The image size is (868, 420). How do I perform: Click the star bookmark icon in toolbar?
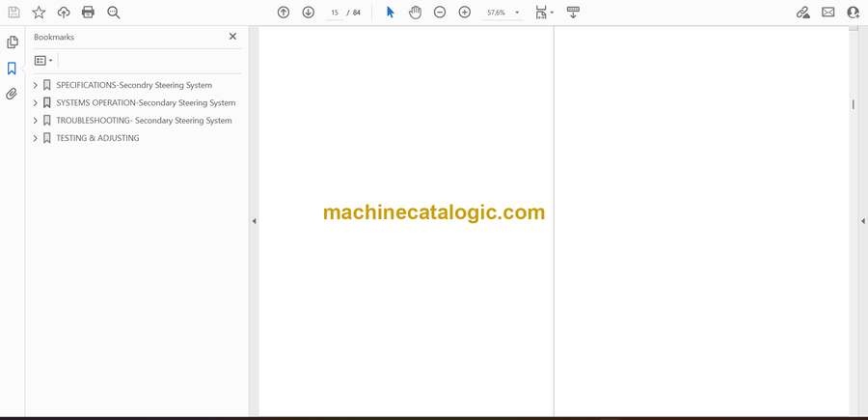point(39,13)
